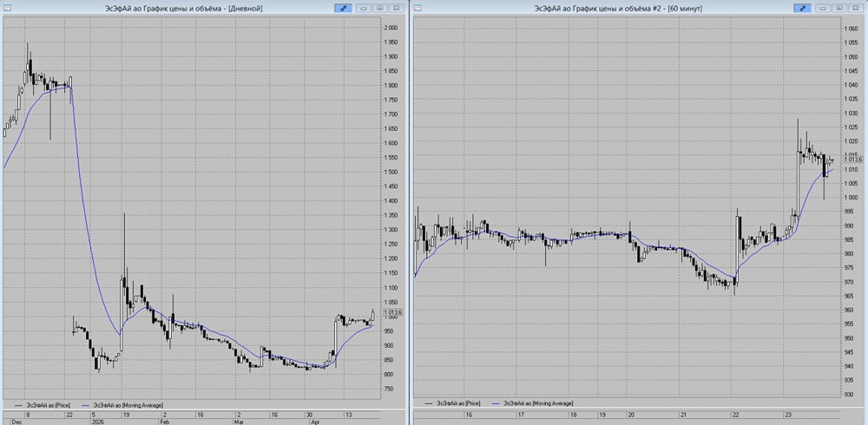Click the 2 000 price label on the daily axis
The width and height of the screenshot is (868, 425).
click(392, 28)
